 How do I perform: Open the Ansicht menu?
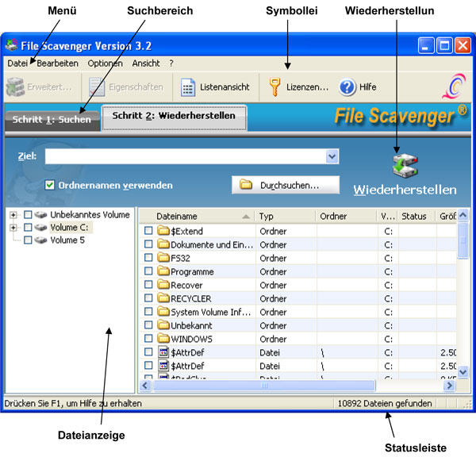[146, 63]
